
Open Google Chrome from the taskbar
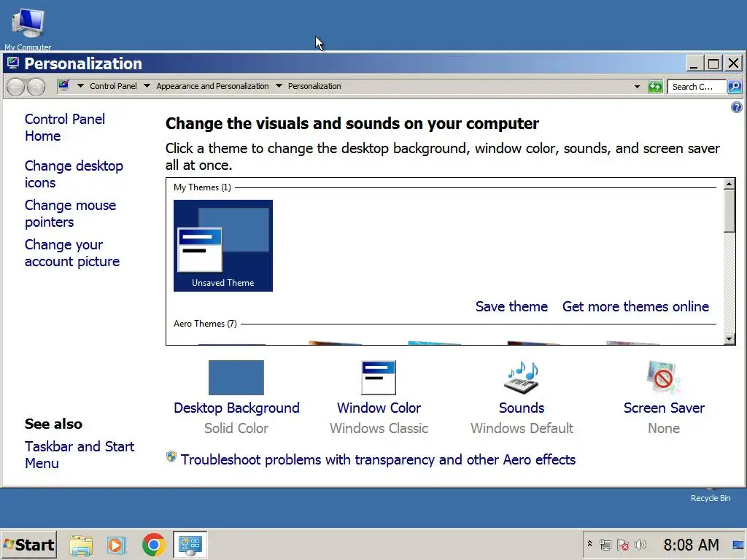(x=153, y=545)
